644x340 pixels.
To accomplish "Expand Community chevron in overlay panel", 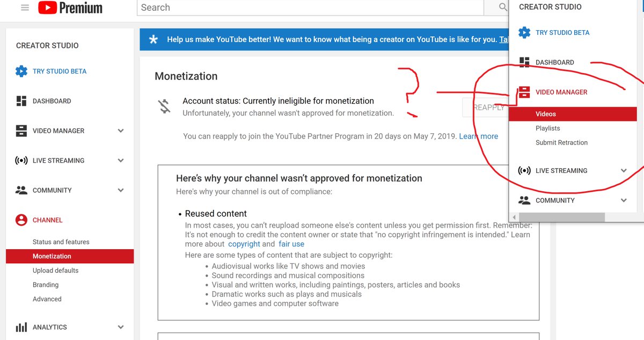I will 624,200.
